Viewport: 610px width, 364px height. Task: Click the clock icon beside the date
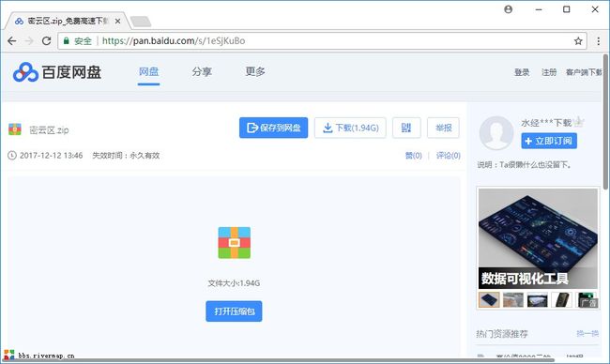coord(12,156)
